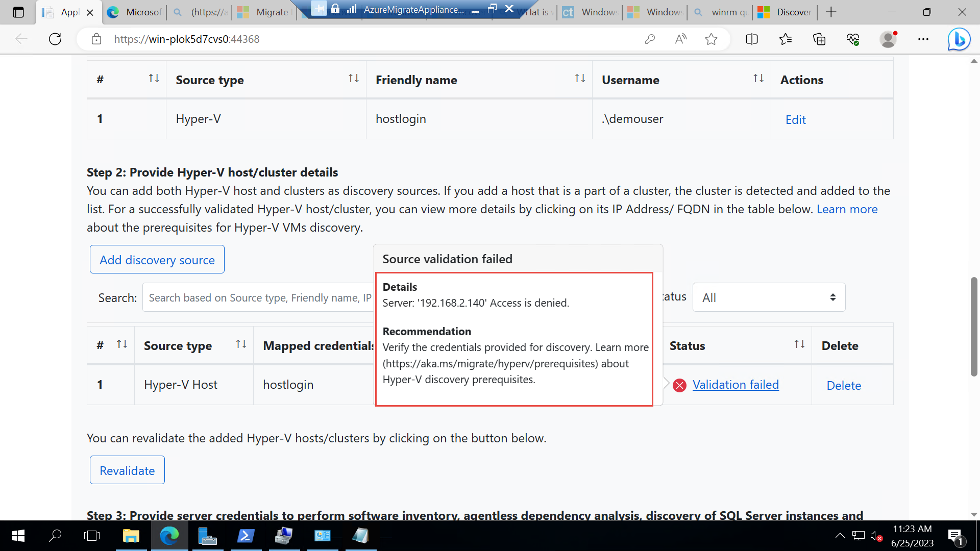The width and height of the screenshot is (980, 551).
Task: Sort credentials table by # column arrows
Action: [x=154, y=79]
